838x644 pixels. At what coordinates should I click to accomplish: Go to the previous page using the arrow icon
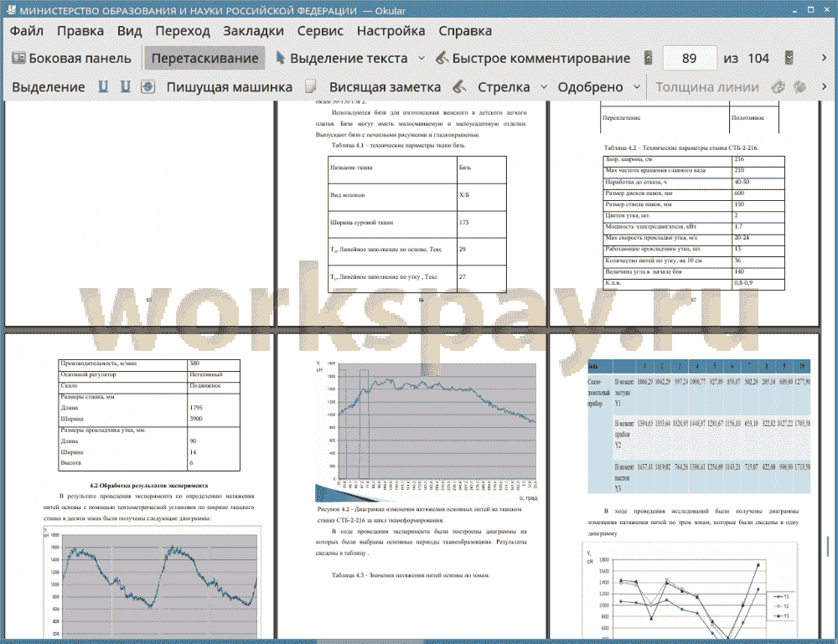[649, 58]
